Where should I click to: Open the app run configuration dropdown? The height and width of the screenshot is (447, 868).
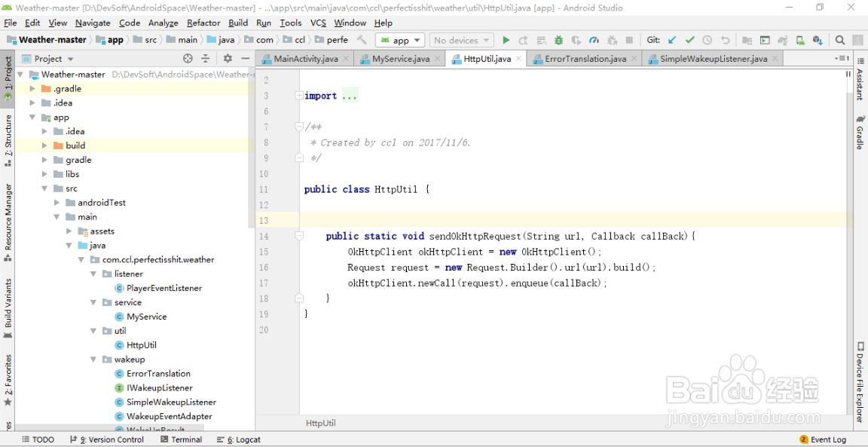point(399,39)
